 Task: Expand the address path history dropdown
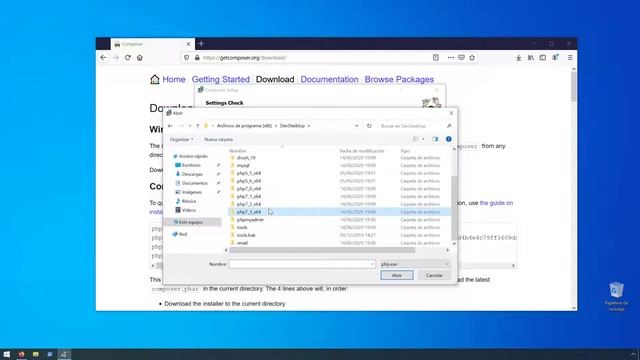click(356, 126)
